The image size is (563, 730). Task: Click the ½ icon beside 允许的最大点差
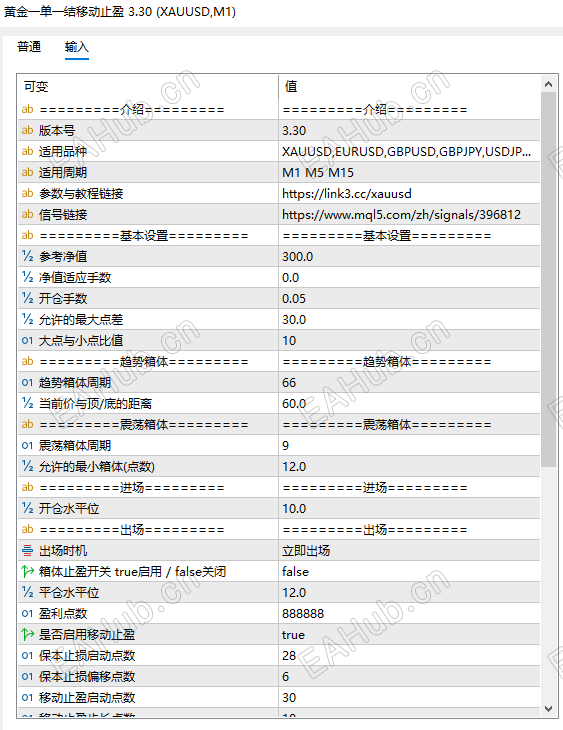coord(27,319)
